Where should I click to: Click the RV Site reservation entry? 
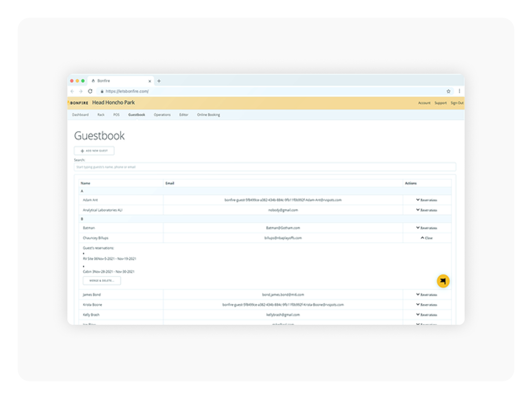[x=110, y=259]
